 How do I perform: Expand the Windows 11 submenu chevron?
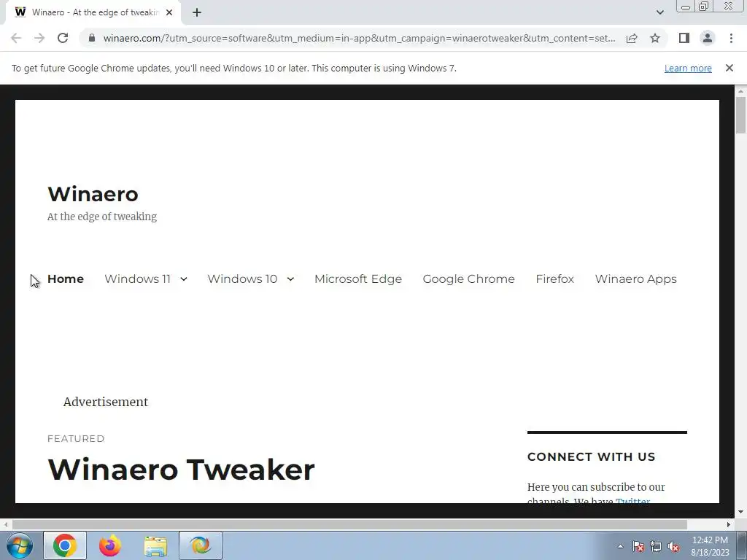click(183, 279)
